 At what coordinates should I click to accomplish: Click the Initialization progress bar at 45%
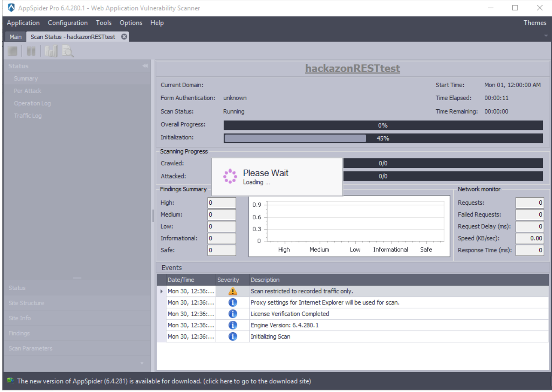tap(383, 139)
